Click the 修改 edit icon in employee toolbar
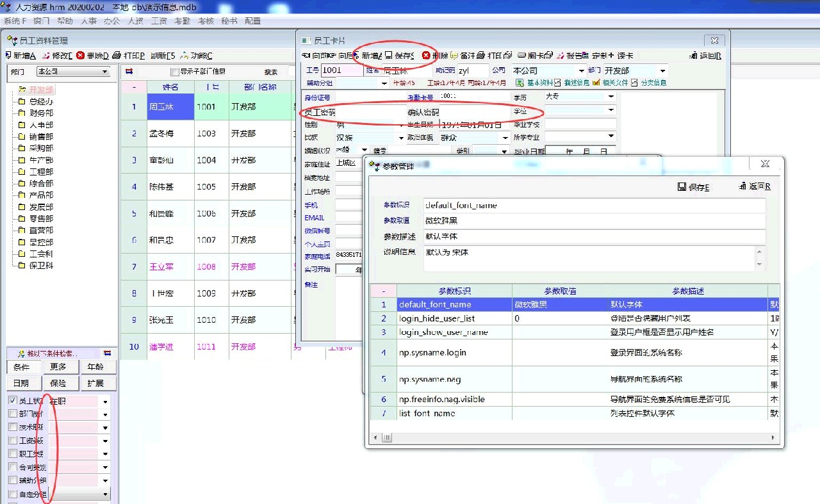 pyautogui.click(x=45, y=56)
